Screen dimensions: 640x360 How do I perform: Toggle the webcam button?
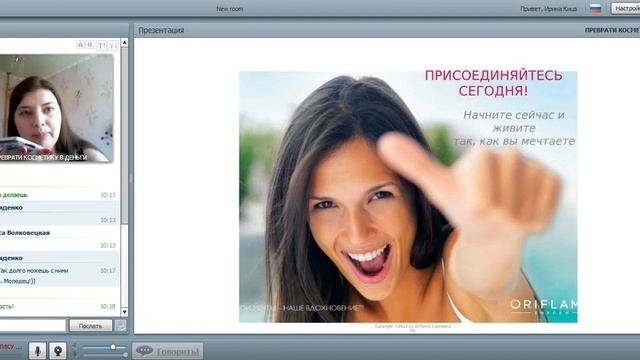58,351
